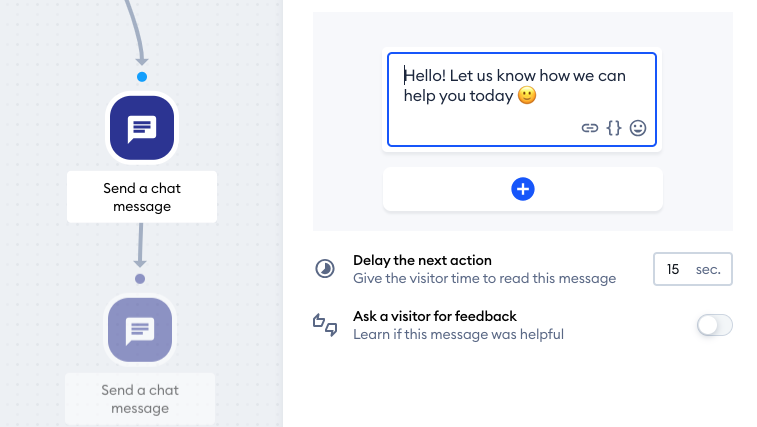Click the insert link icon in message box

pos(589,128)
